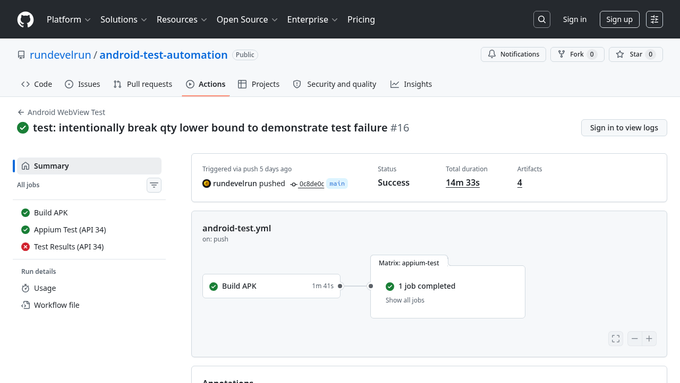Expand the Enterprise menu
Image resolution: width=680 pixels, height=383 pixels.
pos(312,20)
